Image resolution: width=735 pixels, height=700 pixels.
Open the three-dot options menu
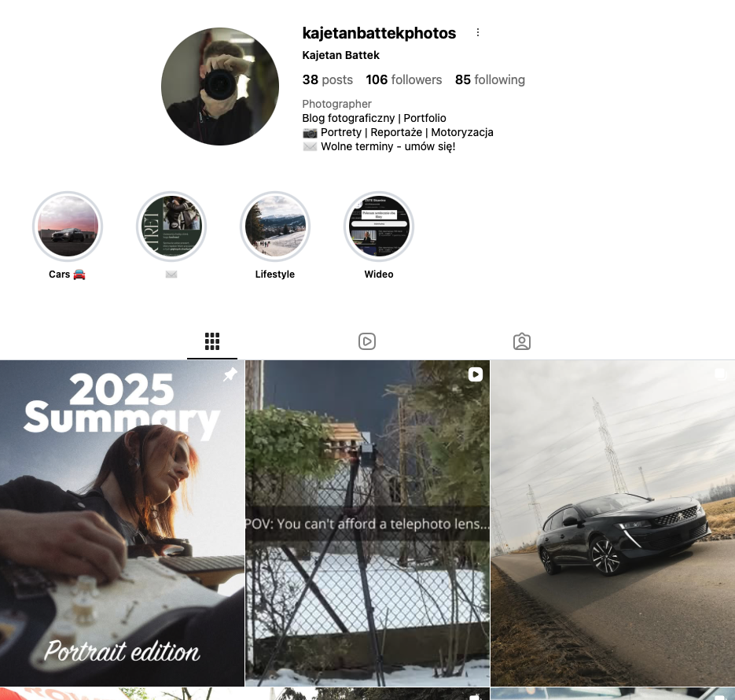pos(478,32)
